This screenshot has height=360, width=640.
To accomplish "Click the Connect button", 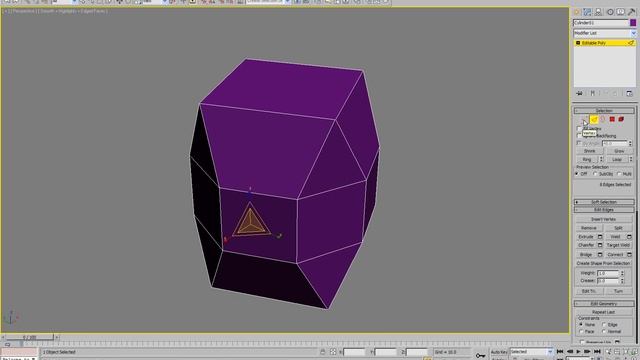I will [615, 255].
